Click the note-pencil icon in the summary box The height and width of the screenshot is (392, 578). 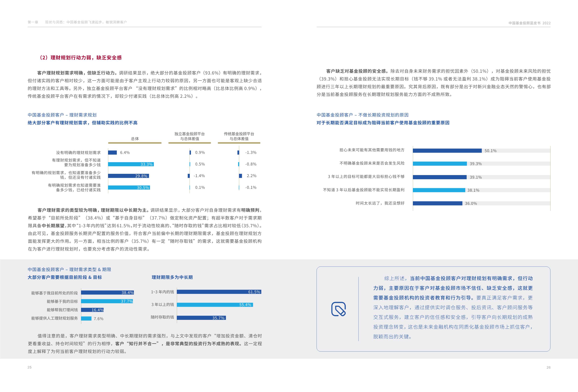click(x=339, y=309)
